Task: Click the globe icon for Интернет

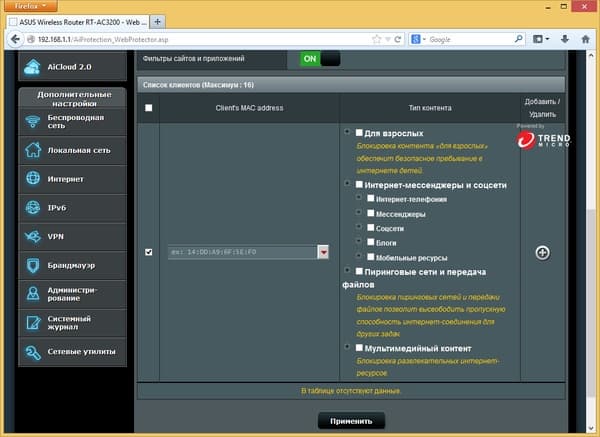Action: pos(33,178)
